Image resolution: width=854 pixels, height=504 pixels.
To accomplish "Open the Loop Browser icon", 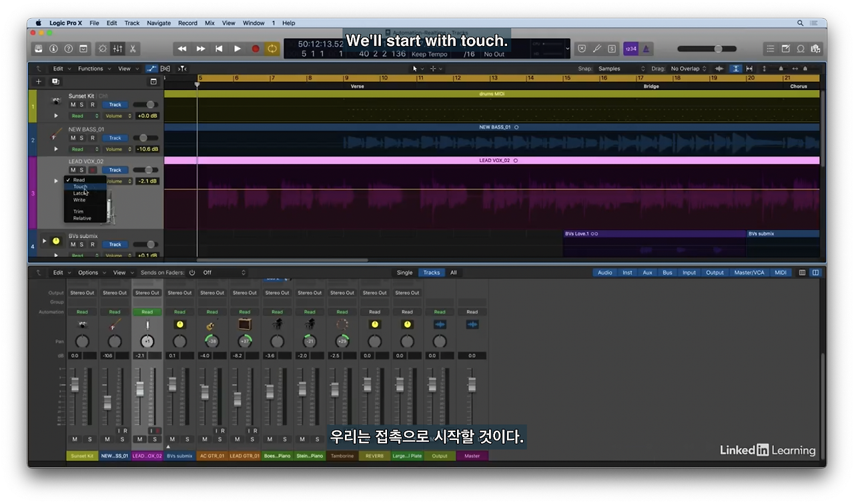I will (x=801, y=49).
